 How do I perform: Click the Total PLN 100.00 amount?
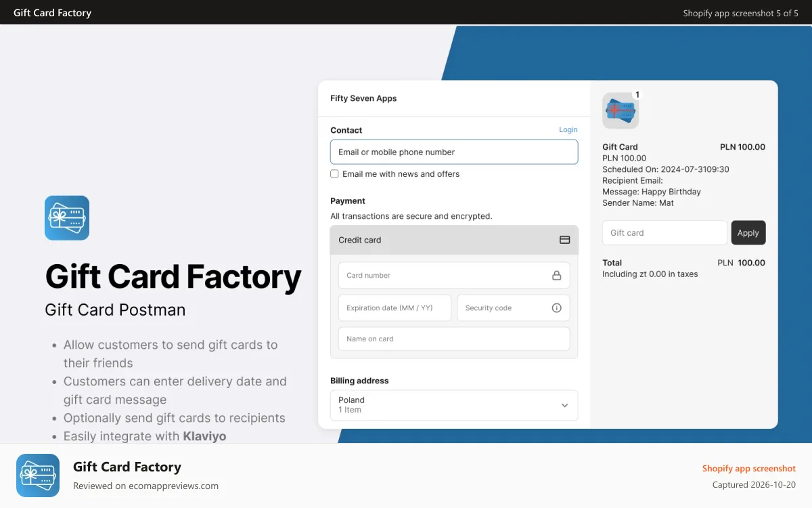742,263
